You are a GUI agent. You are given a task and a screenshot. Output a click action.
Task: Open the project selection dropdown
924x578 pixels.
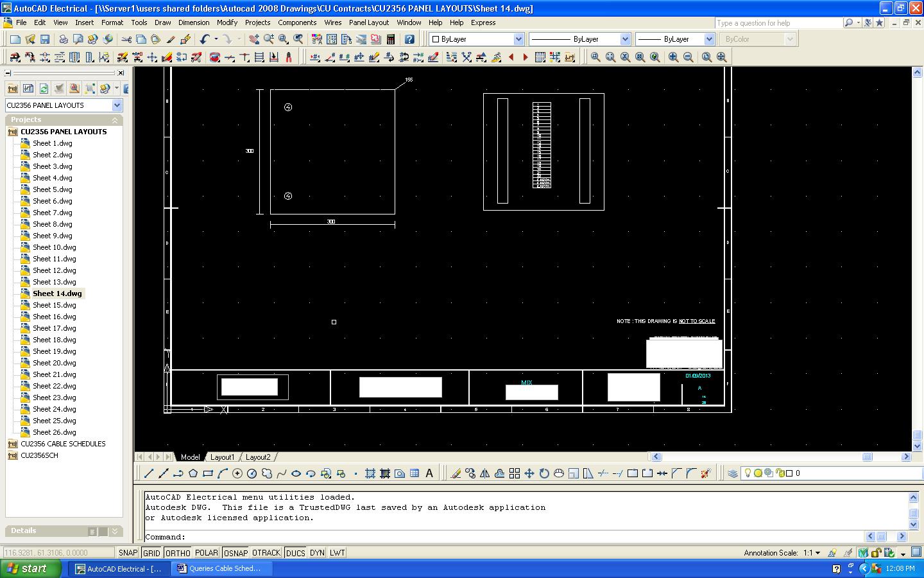coord(117,105)
